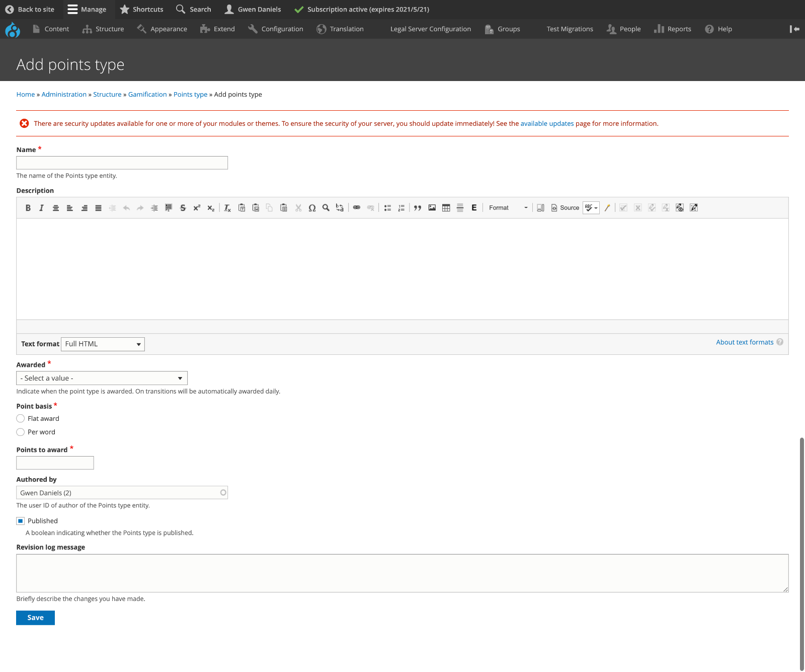Screen dimensions: 805x672
Task: Toggle the Published checkbox
Action: pos(21,521)
